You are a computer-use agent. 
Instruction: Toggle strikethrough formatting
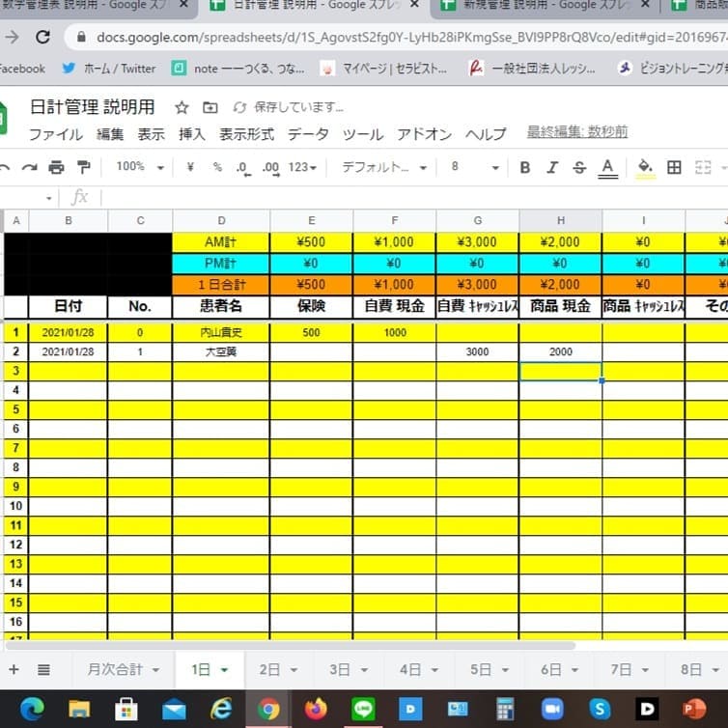(x=579, y=167)
